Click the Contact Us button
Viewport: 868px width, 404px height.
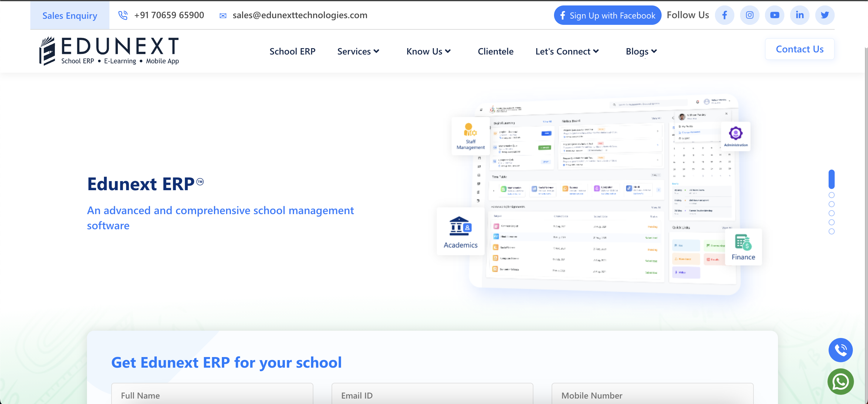tap(800, 49)
